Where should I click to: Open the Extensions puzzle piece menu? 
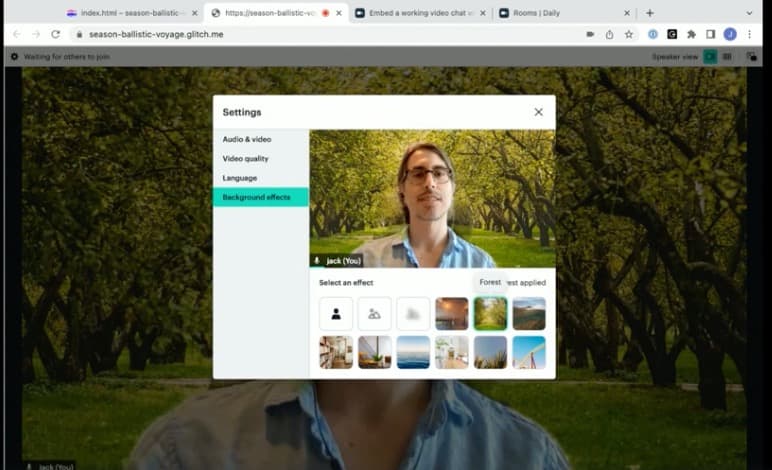pyautogui.click(x=691, y=34)
